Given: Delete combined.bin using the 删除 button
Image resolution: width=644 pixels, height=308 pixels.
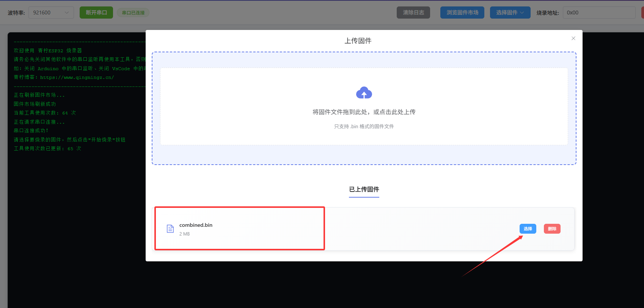Looking at the screenshot, I should coord(552,229).
